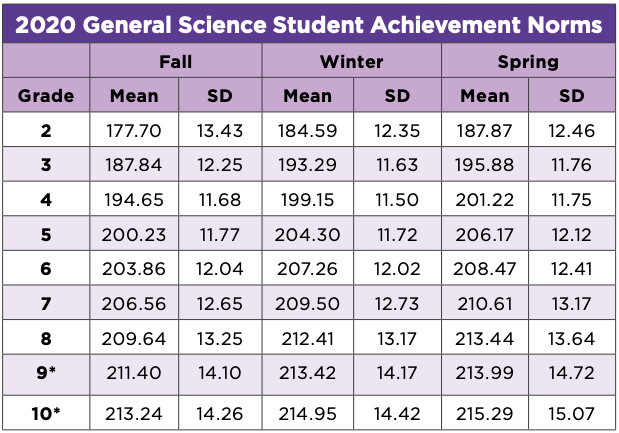Select the Spring SD value 15.07
619x433 pixels.
[572, 410]
